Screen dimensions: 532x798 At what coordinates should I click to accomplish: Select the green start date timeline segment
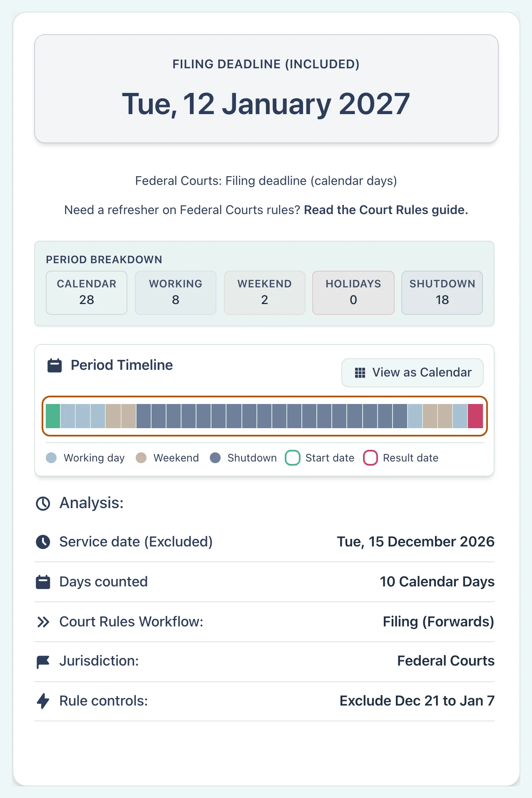pos(53,416)
